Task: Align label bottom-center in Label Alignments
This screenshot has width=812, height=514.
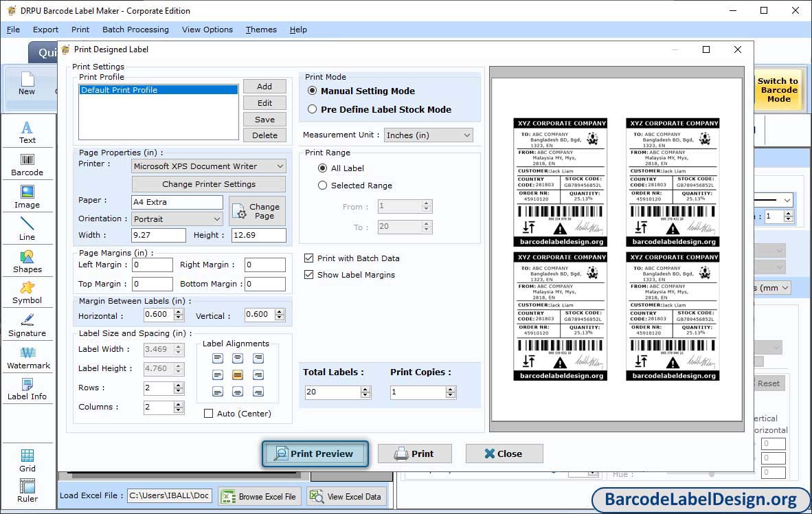Action: (238, 392)
